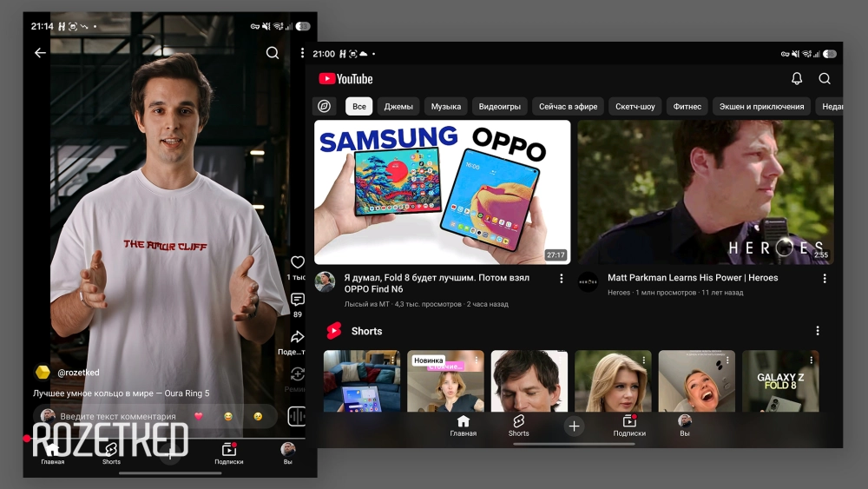
Task: Open search in the Shorts player window
Action: point(273,53)
